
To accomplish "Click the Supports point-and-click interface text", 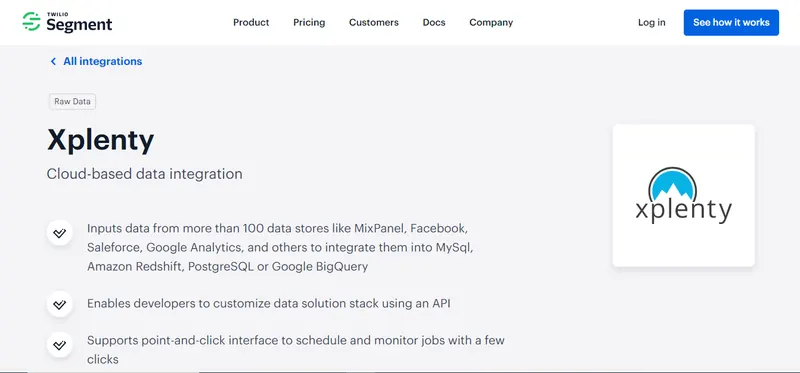I will (x=296, y=350).
